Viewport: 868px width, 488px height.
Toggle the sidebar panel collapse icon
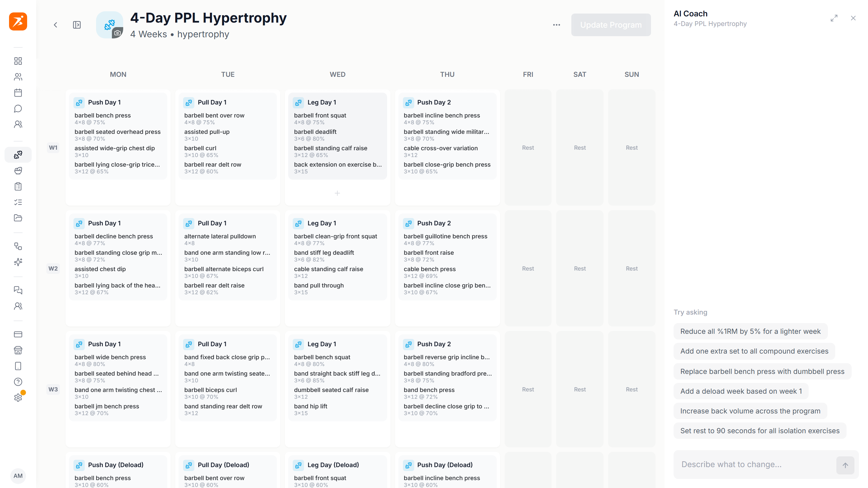[77, 25]
